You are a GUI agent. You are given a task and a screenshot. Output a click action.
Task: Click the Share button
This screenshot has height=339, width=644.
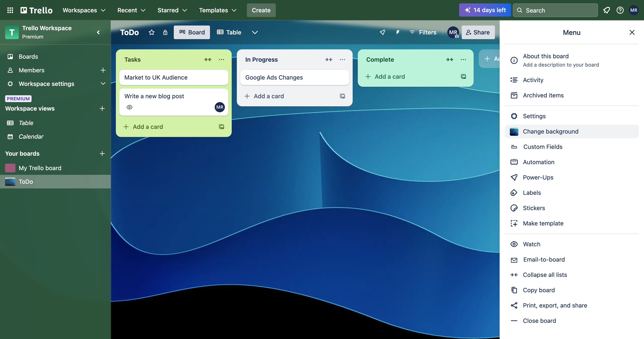tap(478, 32)
